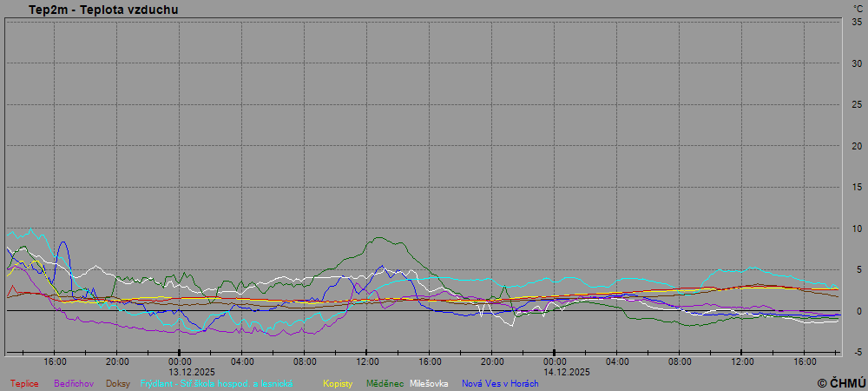Click the Tep2m - Teplota vzduchu title
Screen dimensions: 868x391
[105, 10]
